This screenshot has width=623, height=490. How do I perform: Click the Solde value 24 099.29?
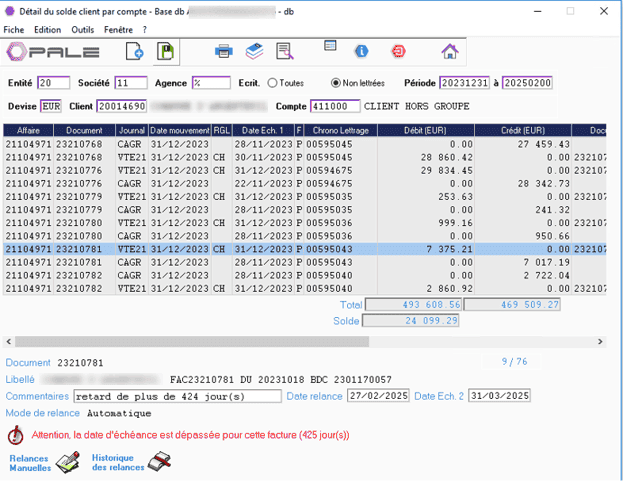[x=411, y=321]
